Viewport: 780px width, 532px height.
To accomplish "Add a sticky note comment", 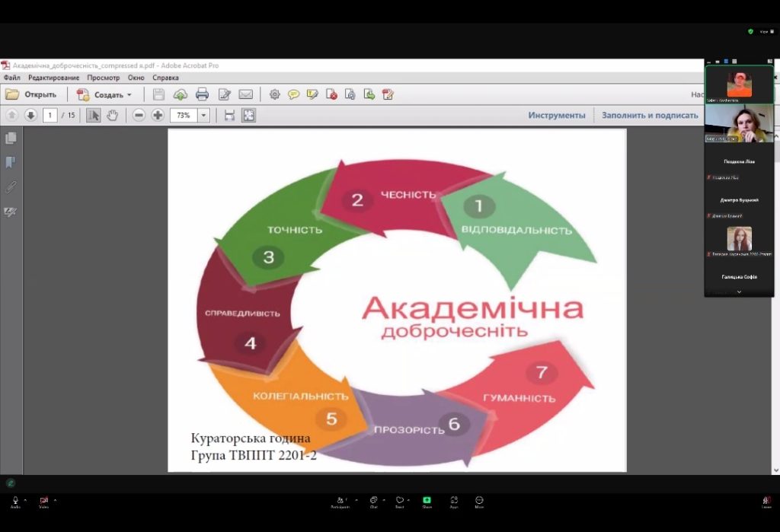I will click(293, 94).
